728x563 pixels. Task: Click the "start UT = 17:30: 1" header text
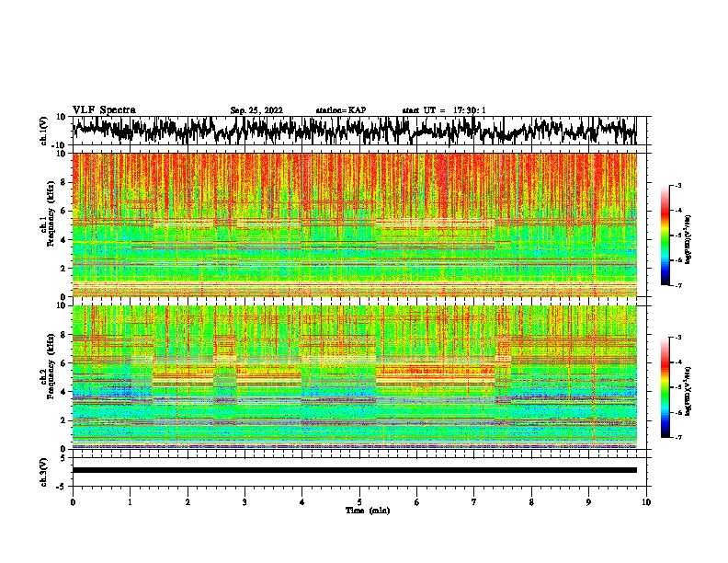444,110
